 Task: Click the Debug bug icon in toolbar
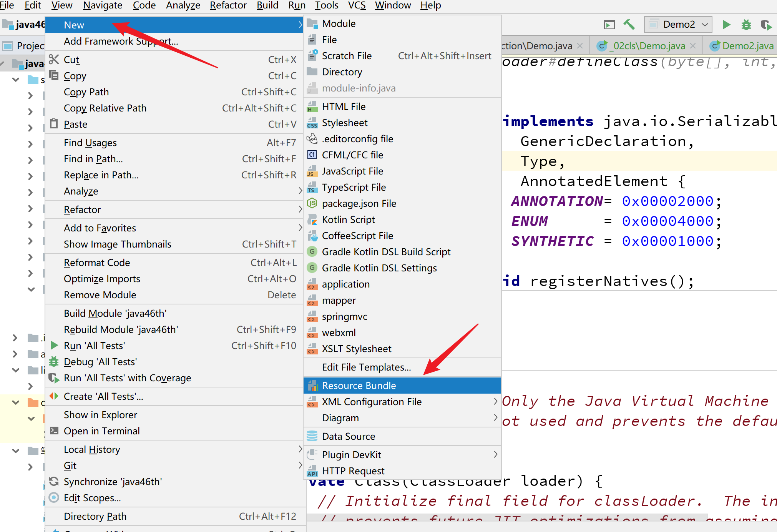tap(746, 25)
